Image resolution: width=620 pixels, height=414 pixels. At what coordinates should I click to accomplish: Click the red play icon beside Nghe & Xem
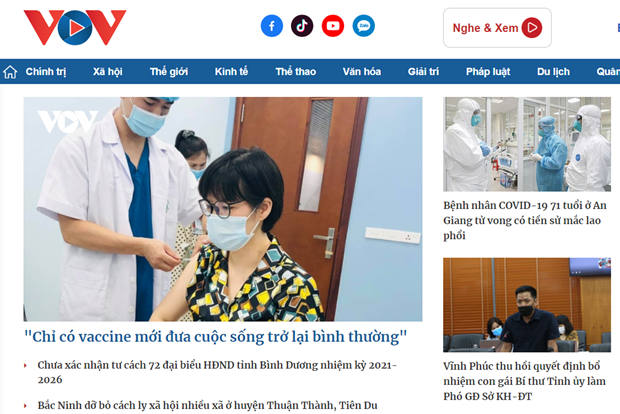click(532, 28)
